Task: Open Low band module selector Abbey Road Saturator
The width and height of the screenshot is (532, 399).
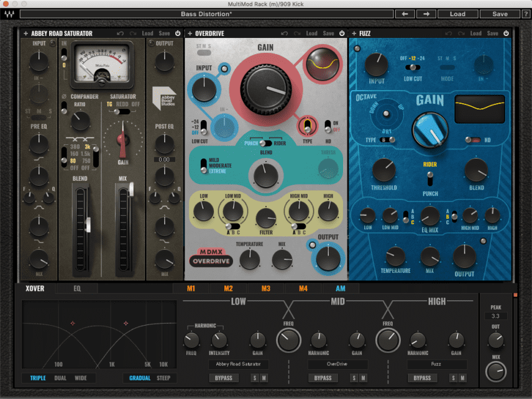Action: coord(238,364)
